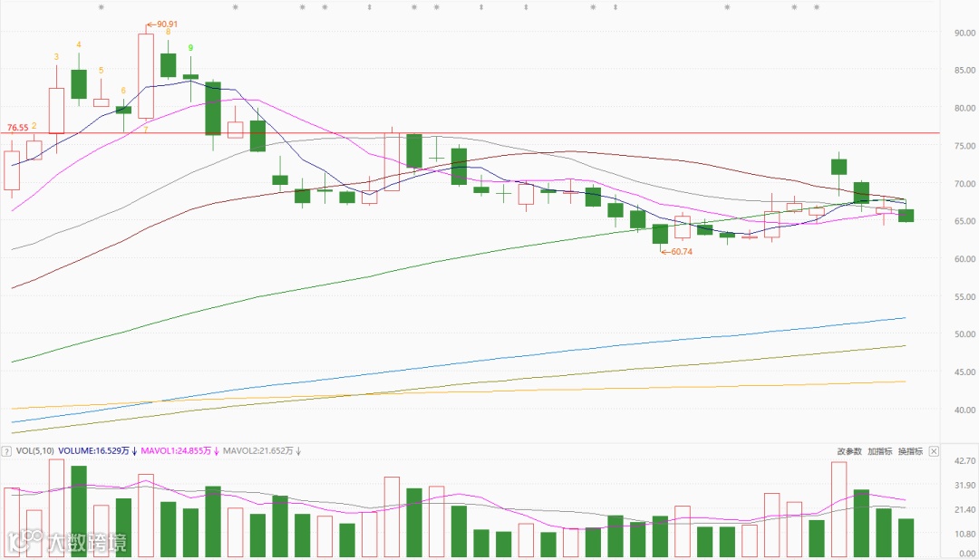Click the 31.90 volume axis label

pos(964,485)
